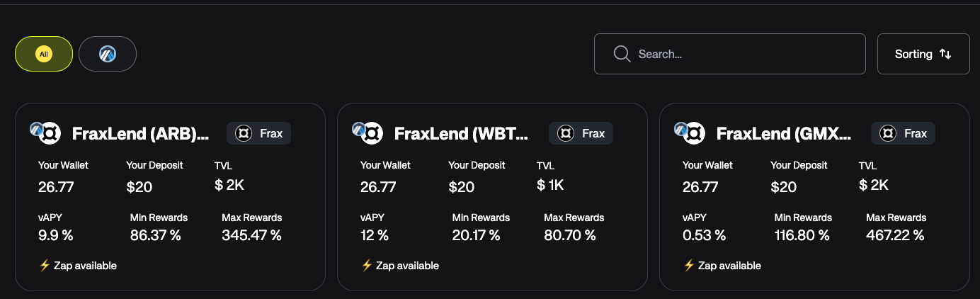Click the sorting arrows icon

pos(945,54)
